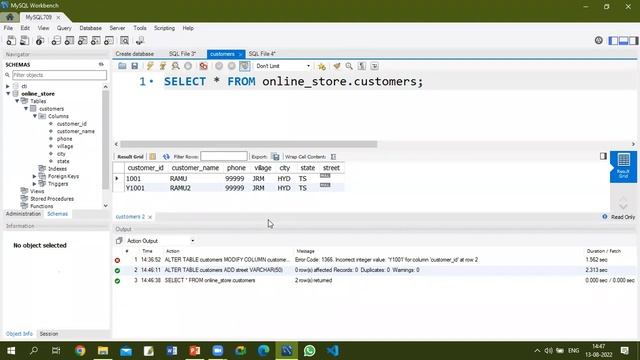The width and height of the screenshot is (640, 360).
Task: Click the export recordset icon
Action: coord(276,157)
